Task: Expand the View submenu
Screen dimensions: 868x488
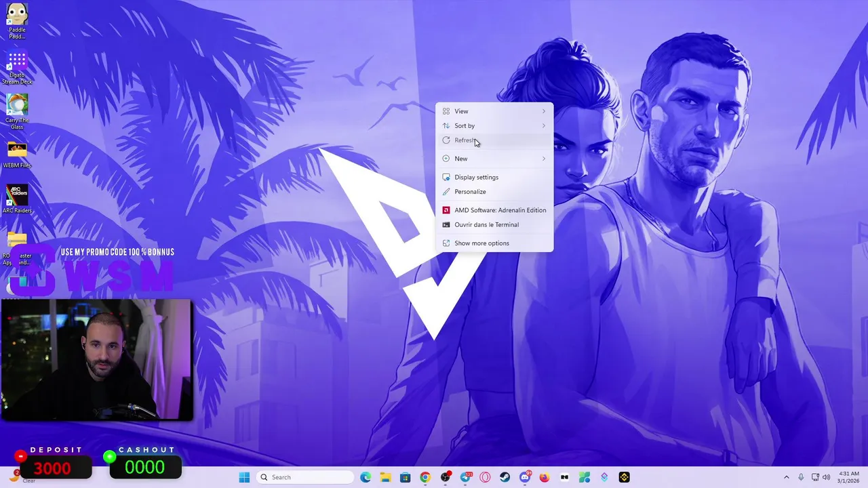Action: 494,111
